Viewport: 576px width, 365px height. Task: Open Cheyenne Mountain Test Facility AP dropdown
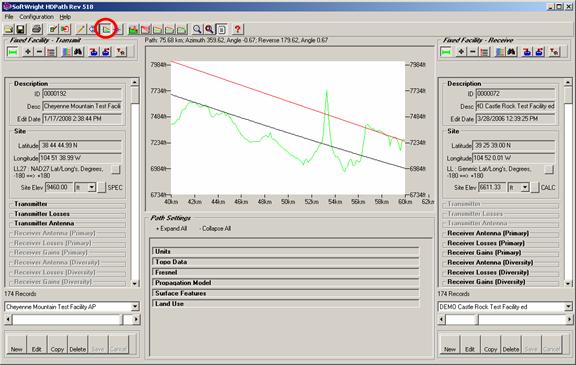(135, 307)
